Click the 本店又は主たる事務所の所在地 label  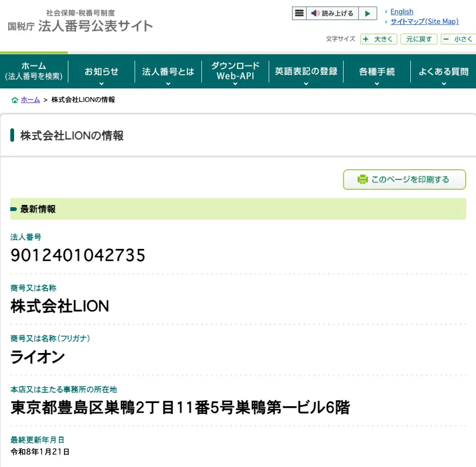click(64, 389)
